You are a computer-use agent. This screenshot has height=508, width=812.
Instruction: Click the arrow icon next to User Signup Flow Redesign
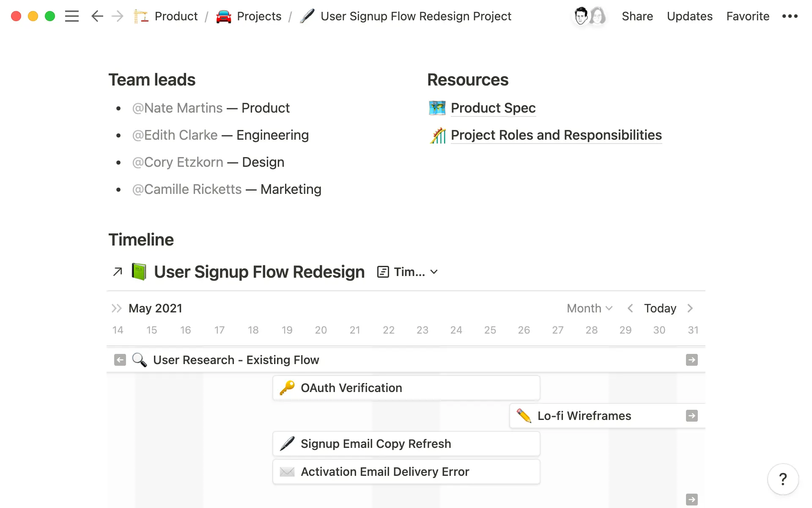[118, 271]
